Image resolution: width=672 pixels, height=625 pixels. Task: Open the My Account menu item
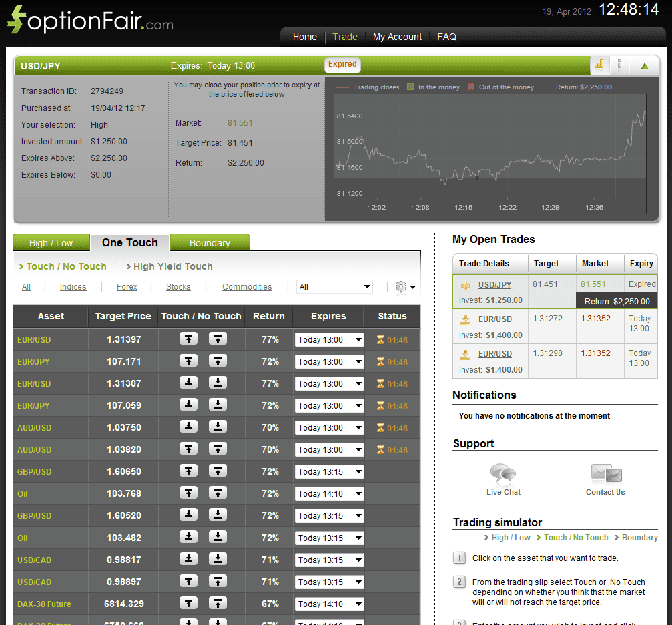pos(397,37)
